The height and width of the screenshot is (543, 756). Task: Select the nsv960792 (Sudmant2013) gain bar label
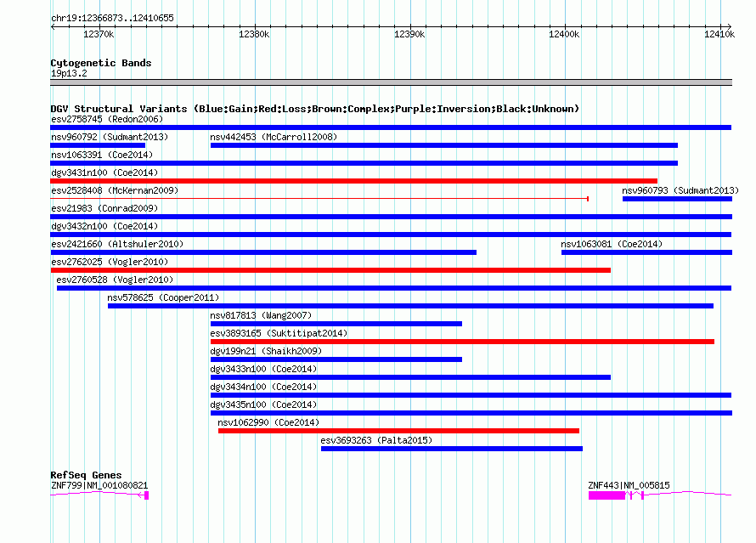point(110,137)
